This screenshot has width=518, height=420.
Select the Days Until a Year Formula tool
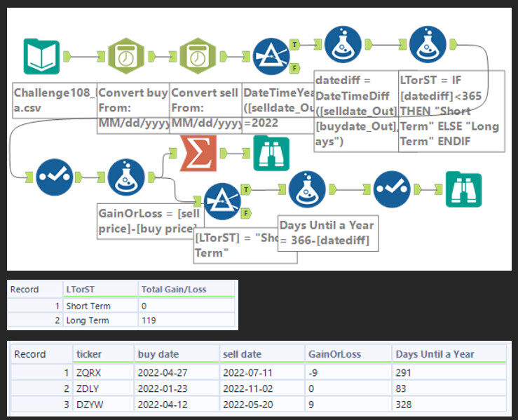coord(307,189)
